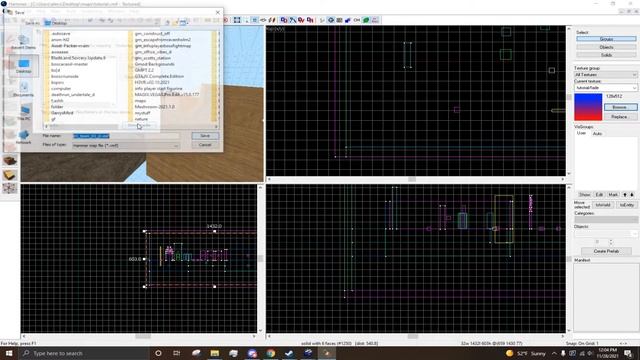Viewport: 640px width, 360px height.
Task: Open Task View on the taskbar
Action: tap(176, 353)
